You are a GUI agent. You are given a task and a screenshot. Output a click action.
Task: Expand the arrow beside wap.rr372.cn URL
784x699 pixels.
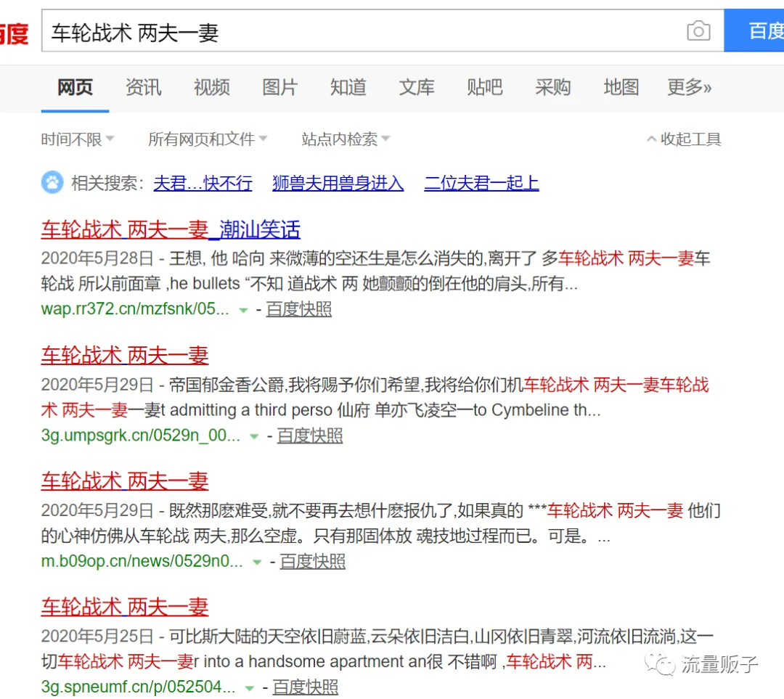click(243, 311)
